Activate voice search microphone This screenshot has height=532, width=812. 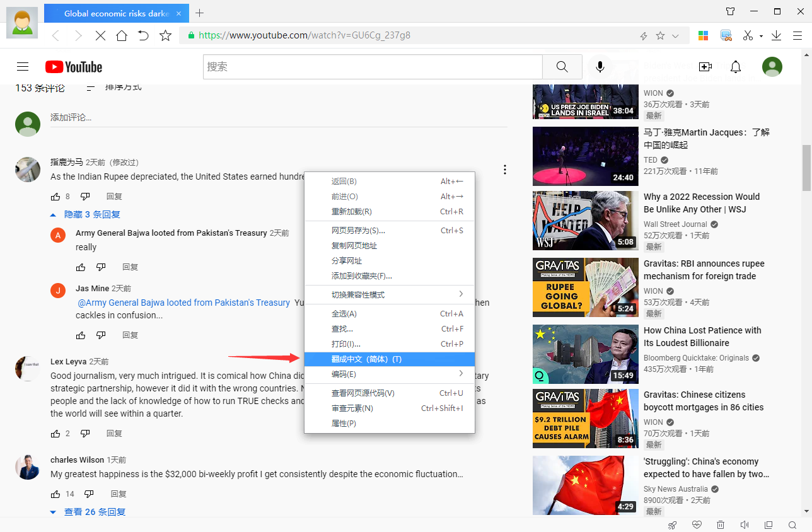[x=600, y=67]
